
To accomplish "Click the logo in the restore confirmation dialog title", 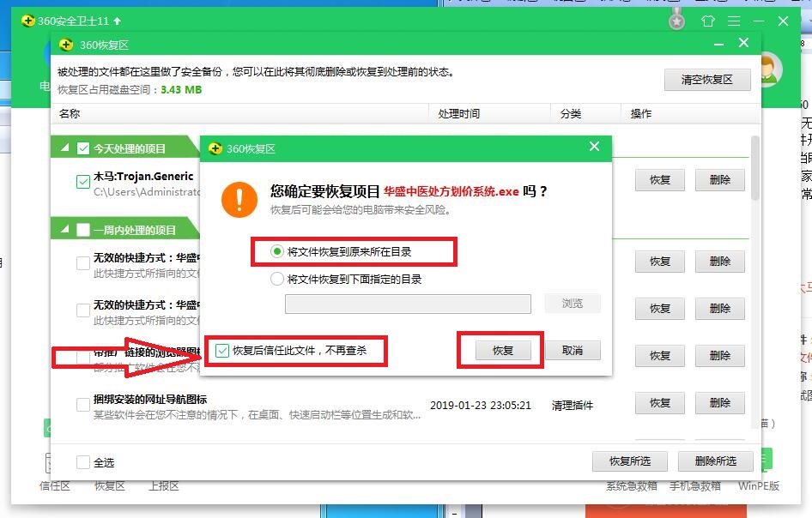I will [x=215, y=148].
